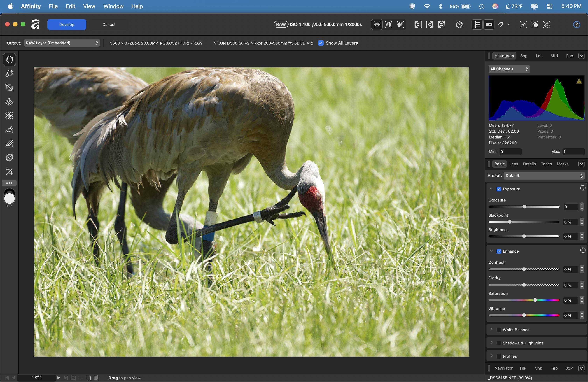Click the blue Develop button
Viewport: 588px width, 382px height.
pyautogui.click(x=67, y=25)
